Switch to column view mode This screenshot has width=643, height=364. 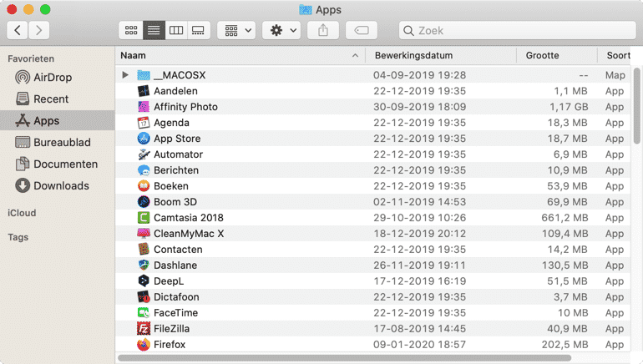tap(176, 31)
